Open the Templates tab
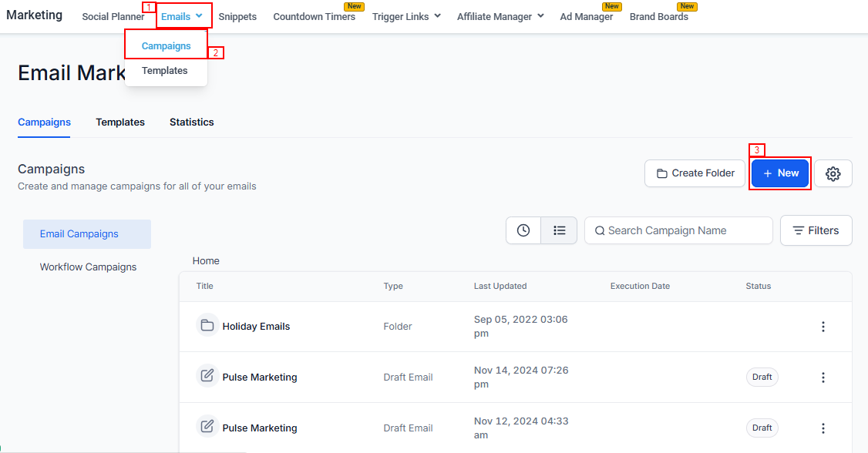The width and height of the screenshot is (868, 453). click(x=120, y=122)
